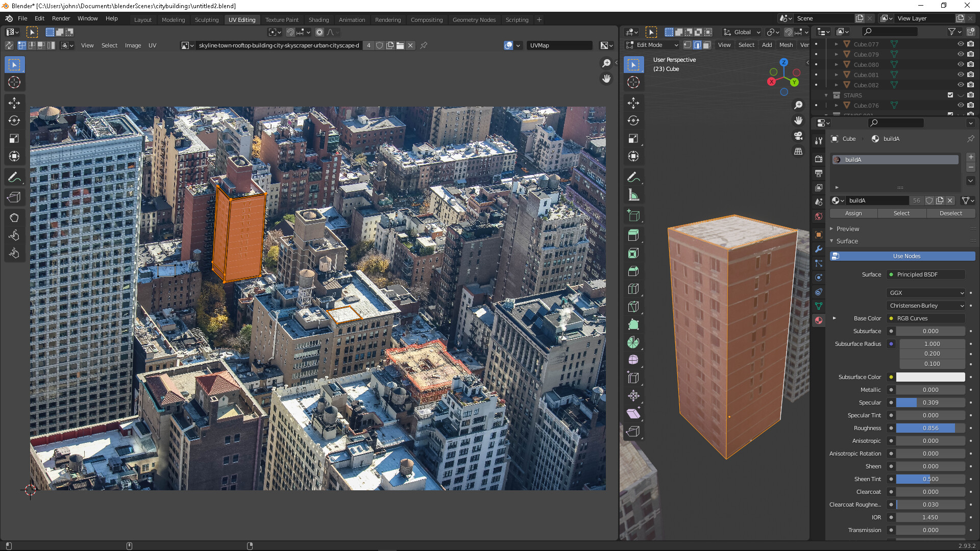980x551 pixels.
Task: Select the Bevel tool in 3D viewport
Action: click(x=633, y=271)
